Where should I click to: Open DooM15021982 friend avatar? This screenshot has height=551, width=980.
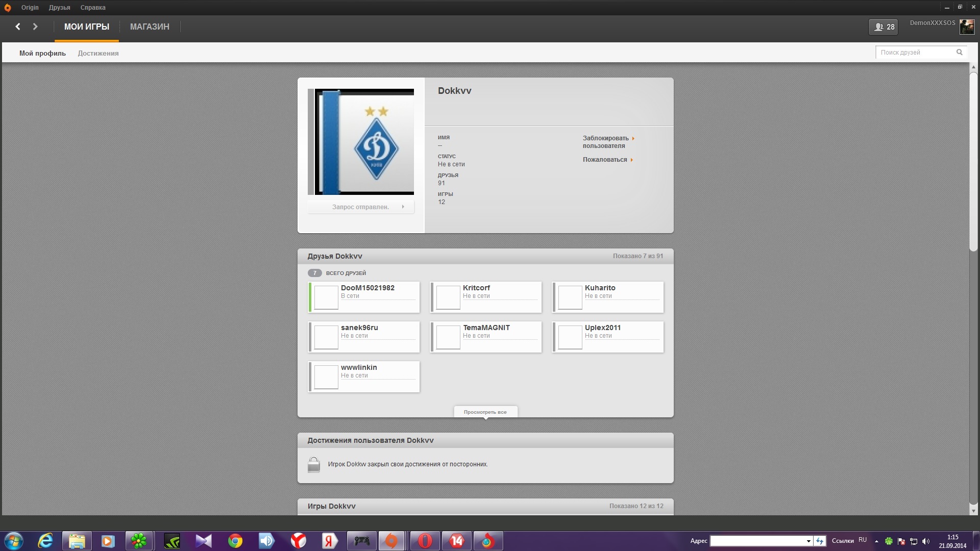tap(326, 297)
